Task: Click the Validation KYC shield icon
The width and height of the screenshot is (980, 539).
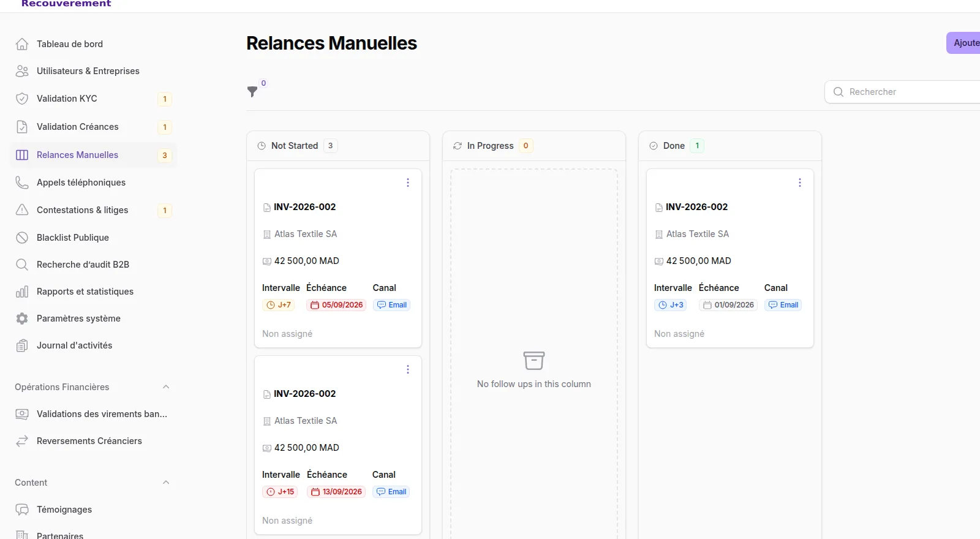Action: (22, 99)
